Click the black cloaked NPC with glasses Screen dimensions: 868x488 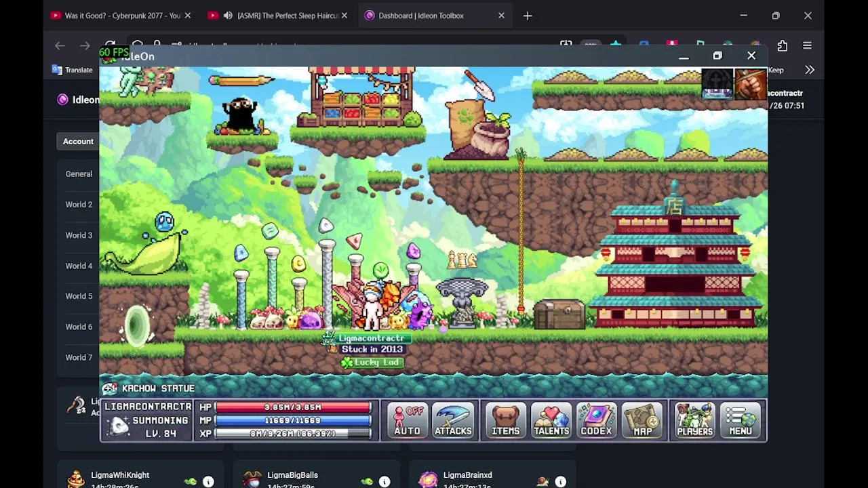pyautogui.click(x=239, y=115)
